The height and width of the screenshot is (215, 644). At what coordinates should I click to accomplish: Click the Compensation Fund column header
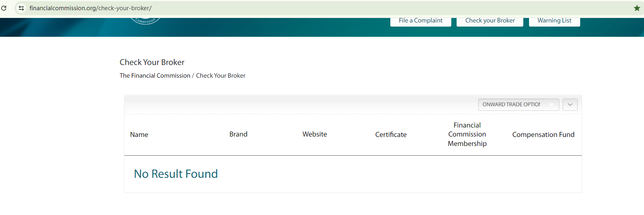[x=543, y=134]
